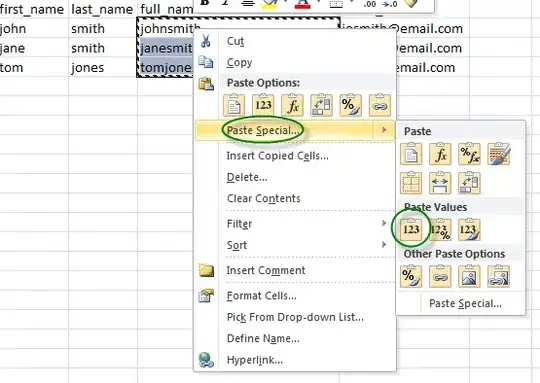Select Formulas & Number Formatting (%fx) icon
The height and width of the screenshot is (383, 540).
pos(469,154)
